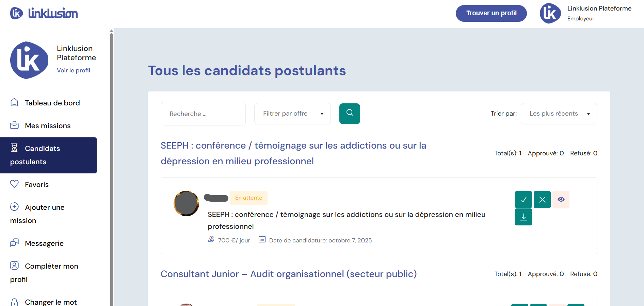View candidate details with the eye icon
The width and height of the screenshot is (644, 306).
[561, 200]
